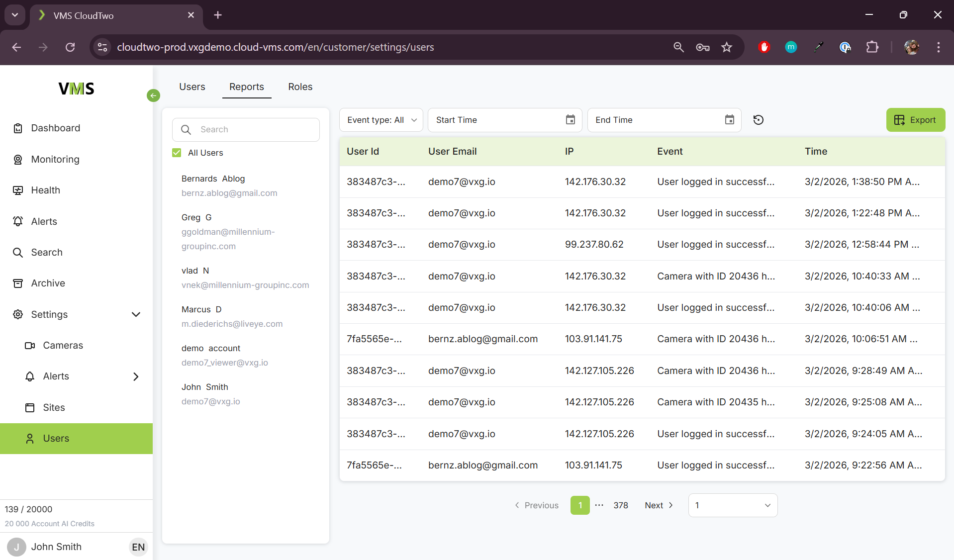Open the End Time calendar picker
954x560 pixels.
pos(729,120)
